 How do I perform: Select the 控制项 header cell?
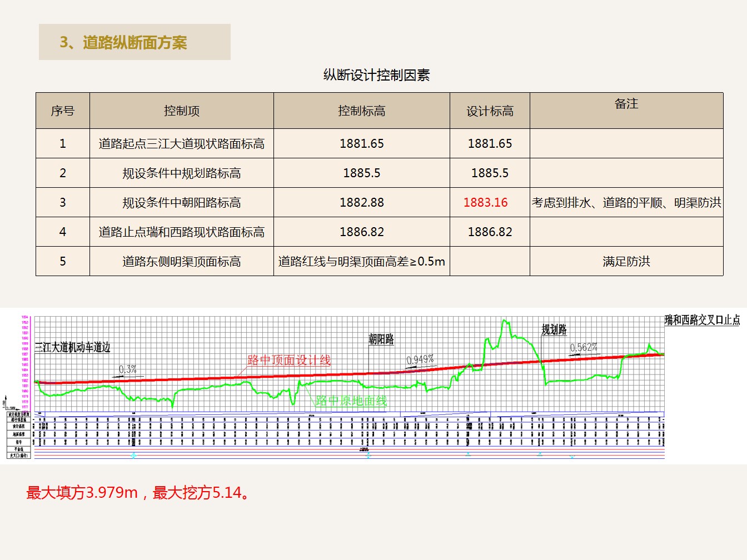[x=181, y=111]
